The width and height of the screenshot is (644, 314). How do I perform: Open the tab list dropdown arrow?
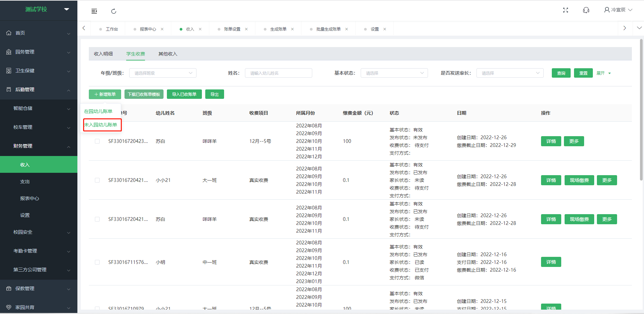tap(639, 28)
